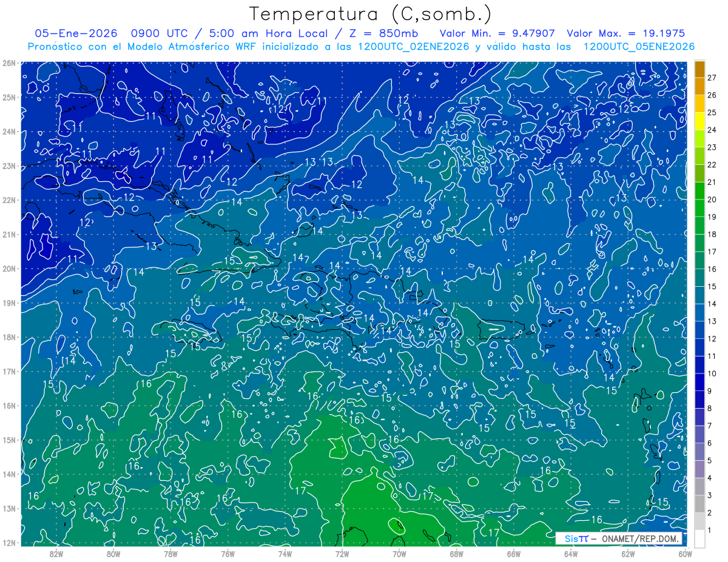This screenshot has width=728, height=562.
Task: Pick the white bottom swatch below 1 in colorbar
Action: click(700, 538)
